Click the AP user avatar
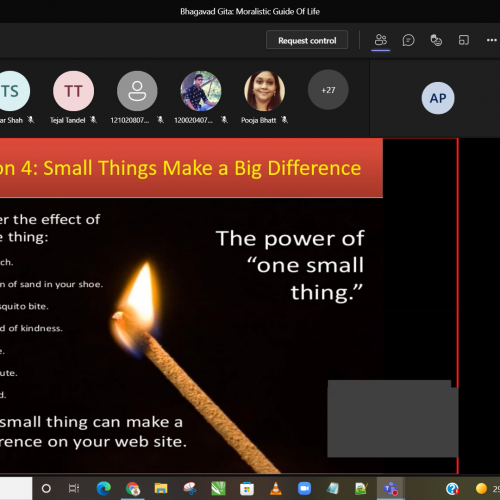The width and height of the screenshot is (500, 500). click(x=438, y=98)
